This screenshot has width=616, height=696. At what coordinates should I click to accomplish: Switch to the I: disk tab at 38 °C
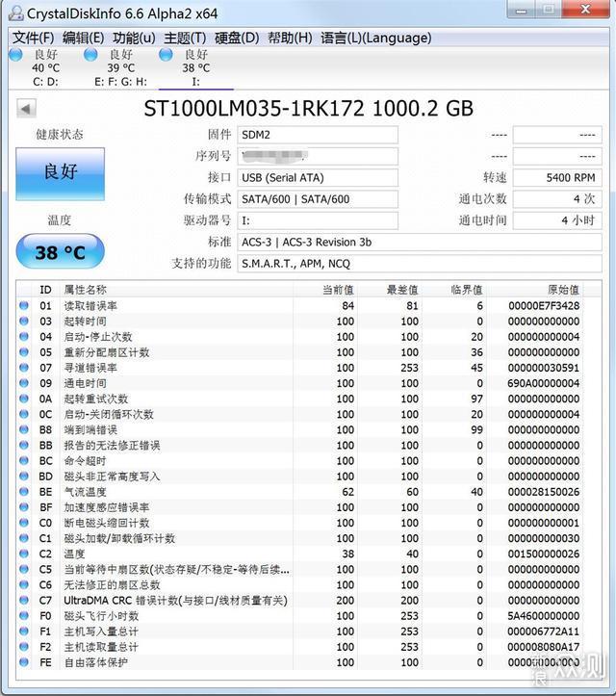(x=196, y=68)
